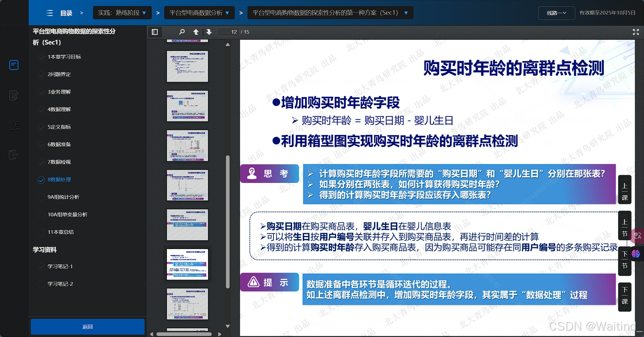
Task: Go to 上一节 previous section
Action: [x=624, y=225]
